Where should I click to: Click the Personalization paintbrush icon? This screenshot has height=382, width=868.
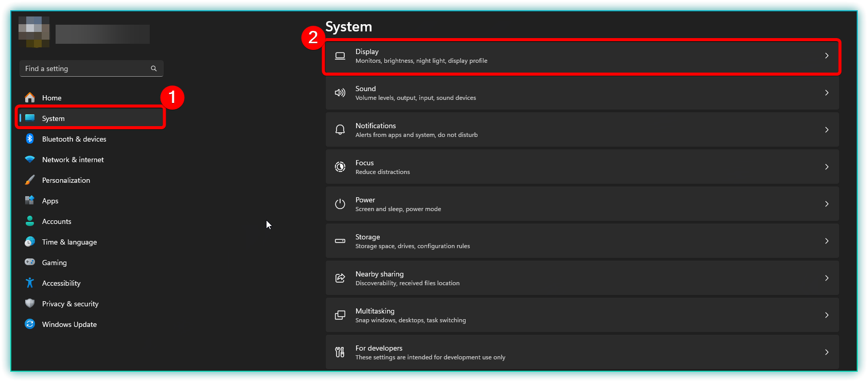click(x=30, y=180)
